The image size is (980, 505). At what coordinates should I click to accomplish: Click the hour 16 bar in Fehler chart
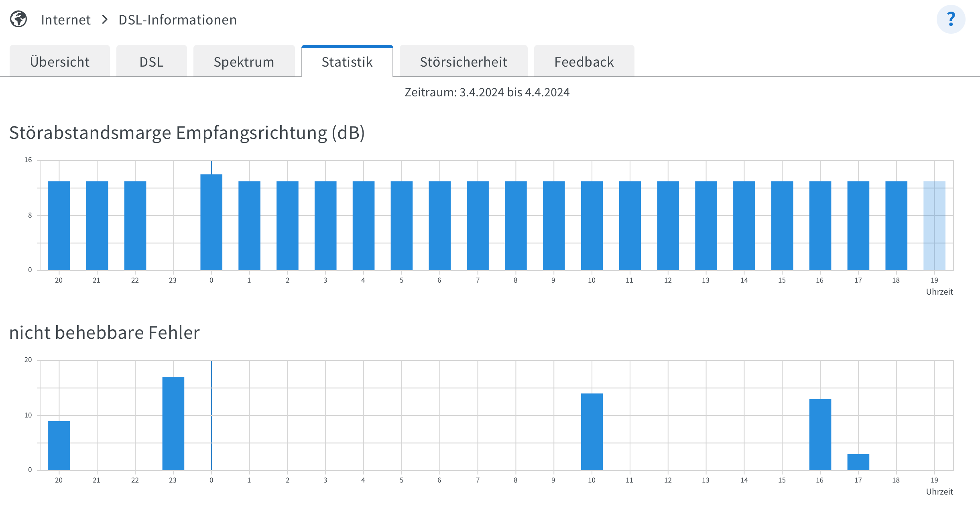[x=820, y=434]
